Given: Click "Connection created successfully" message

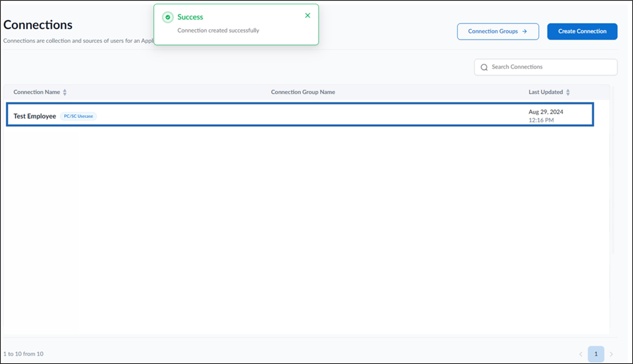Looking at the screenshot, I should click(218, 30).
